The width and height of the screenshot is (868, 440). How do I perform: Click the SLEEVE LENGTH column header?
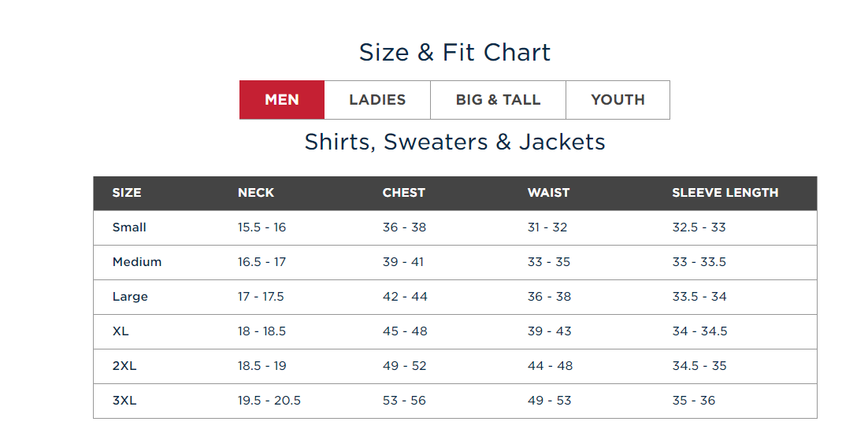click(725, 193)
